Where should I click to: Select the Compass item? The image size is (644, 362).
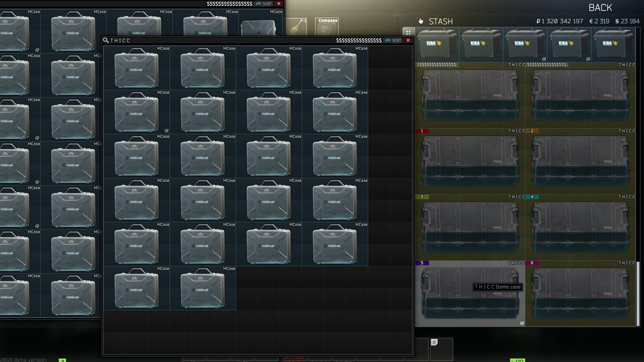[x=327, y=27]
